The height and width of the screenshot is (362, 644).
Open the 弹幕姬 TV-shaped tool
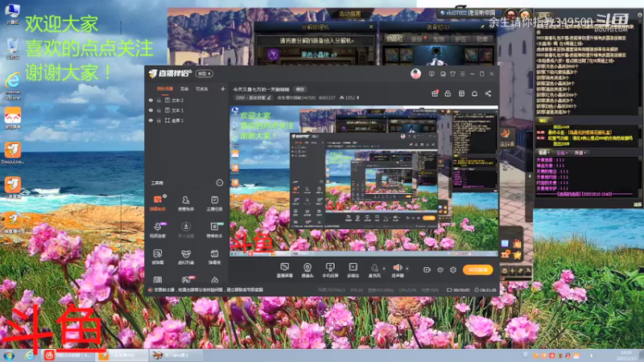point(214,256)
